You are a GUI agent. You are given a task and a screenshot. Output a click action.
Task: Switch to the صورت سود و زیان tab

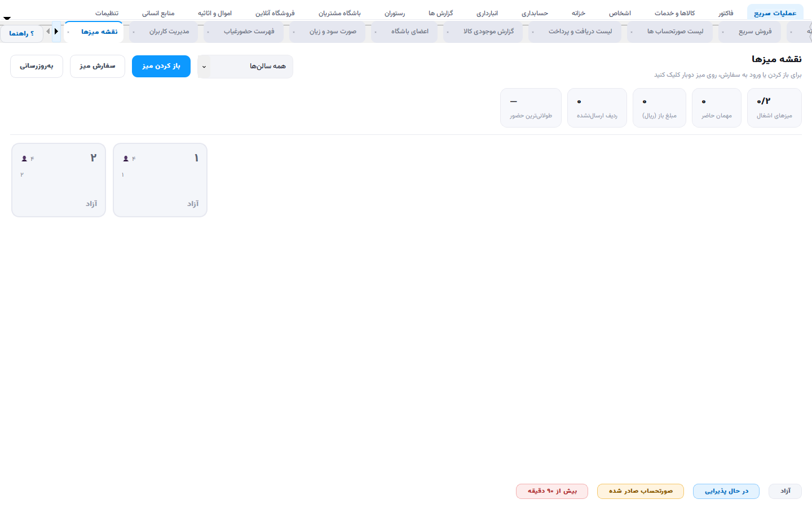328,32
